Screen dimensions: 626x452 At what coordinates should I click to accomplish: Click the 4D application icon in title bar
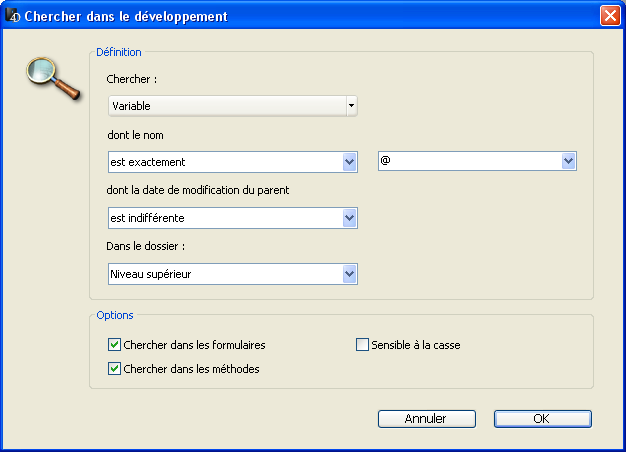[x=13, y=16]
